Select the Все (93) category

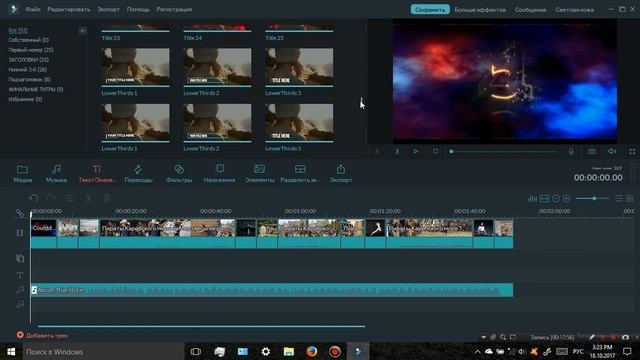coord(18,30)
